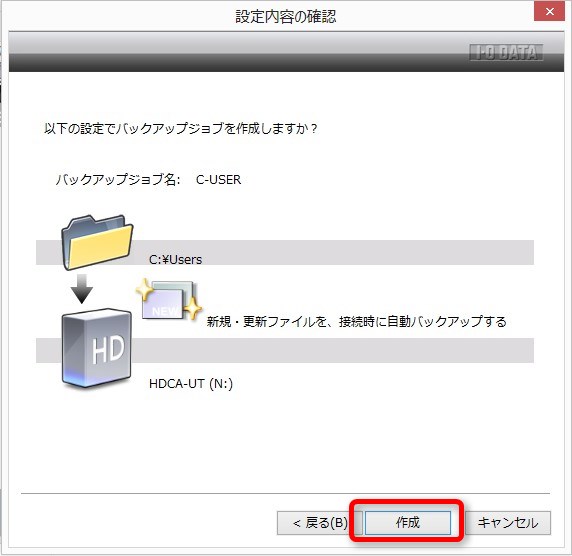Click the downward arrow between folder and drive
Viewport: 572px width, 556px height.
pos(82,289)
